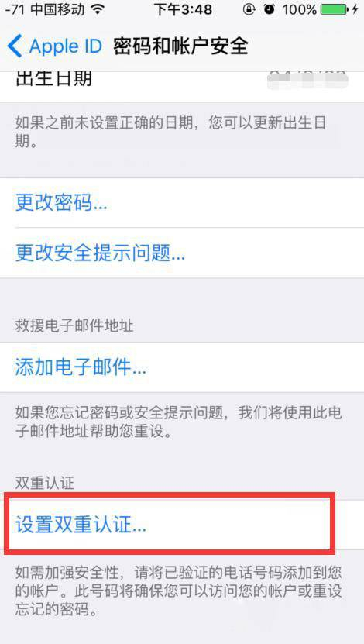The width and height of the screenshot is (364, 644).
Task: Tap the 双重认证 section header
Action: coord(45,484)
